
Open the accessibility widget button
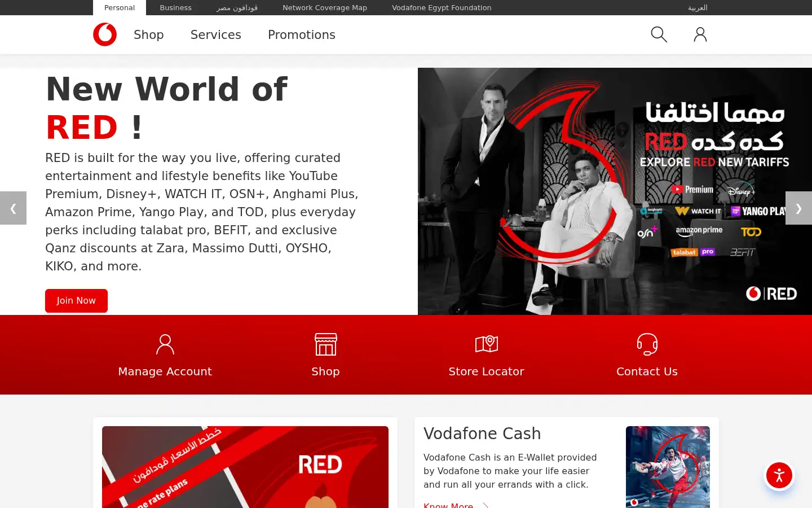click(x=779, y=475)
